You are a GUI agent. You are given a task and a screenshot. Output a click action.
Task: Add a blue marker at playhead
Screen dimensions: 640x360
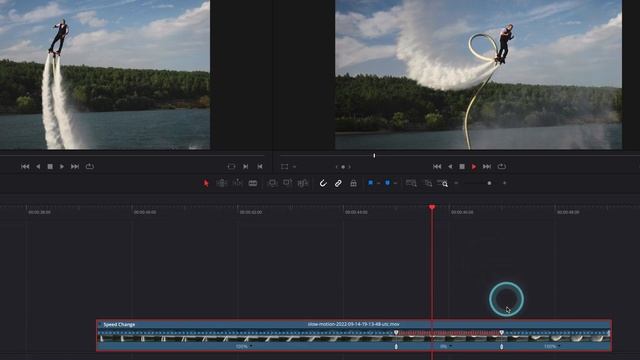[x=387, y=183]
